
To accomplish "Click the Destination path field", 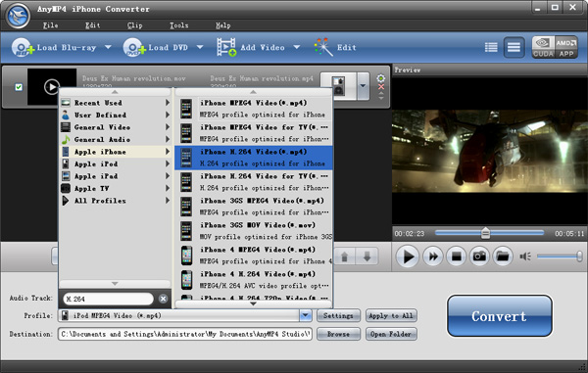I will 184,334.
